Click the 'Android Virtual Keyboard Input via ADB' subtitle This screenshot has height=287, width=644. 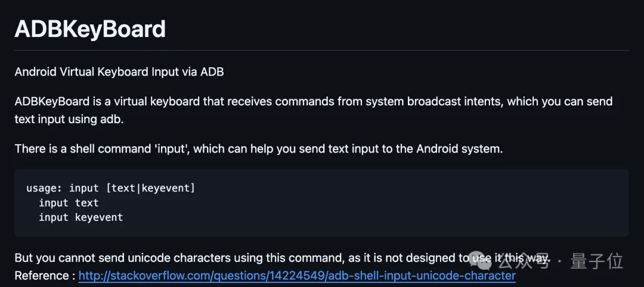(x=119, y=72)
